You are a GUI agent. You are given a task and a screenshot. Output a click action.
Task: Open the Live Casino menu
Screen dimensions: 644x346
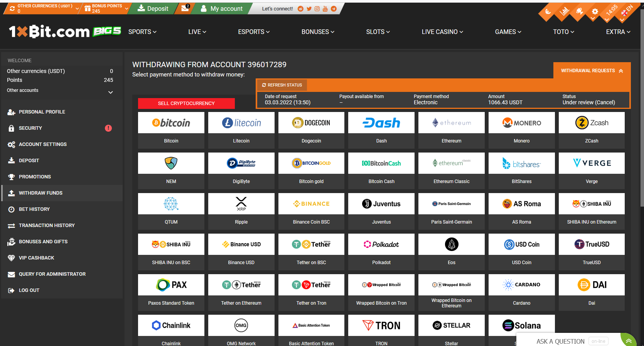coord(442,32)
